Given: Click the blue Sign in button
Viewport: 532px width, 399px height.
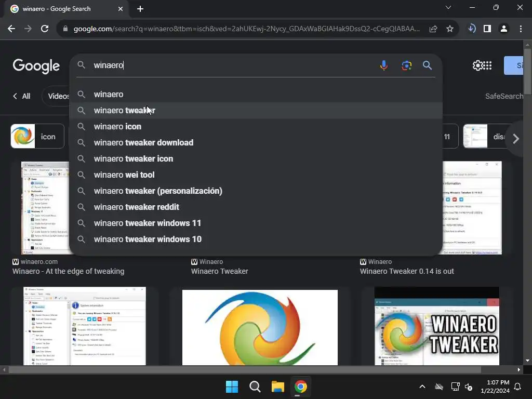Looking at the screenshot, I should click(x=513, y=65).
